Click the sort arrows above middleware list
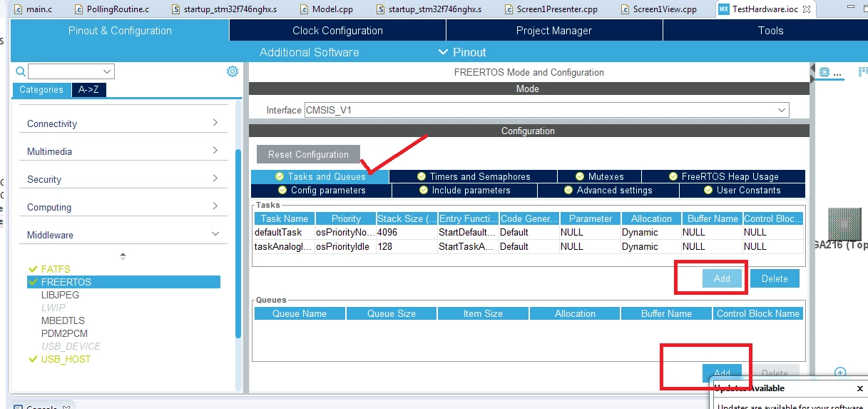The image size is (868, 409). coord(123,256)
